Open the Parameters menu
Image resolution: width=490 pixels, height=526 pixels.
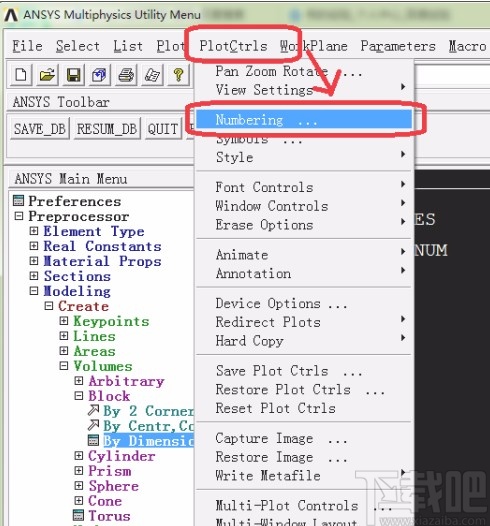coord(398,46)
